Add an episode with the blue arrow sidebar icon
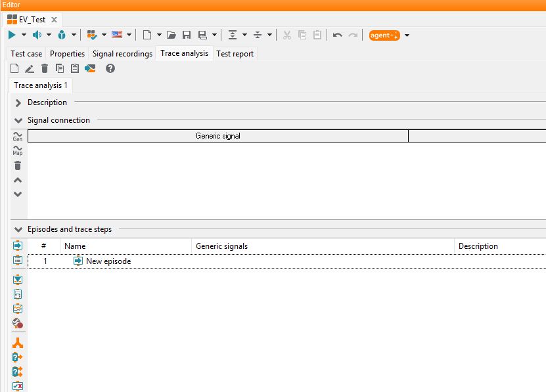Screen dimensions: 546x392 click(x=18, y=246)
